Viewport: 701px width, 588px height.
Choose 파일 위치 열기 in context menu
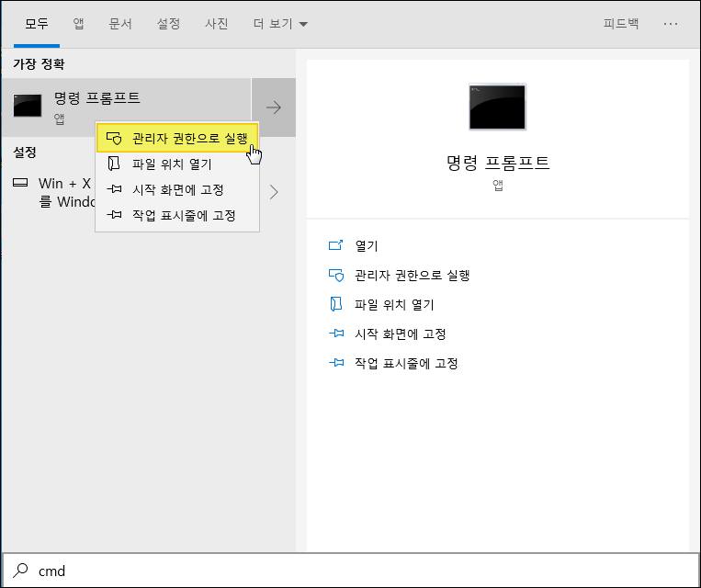177,164
